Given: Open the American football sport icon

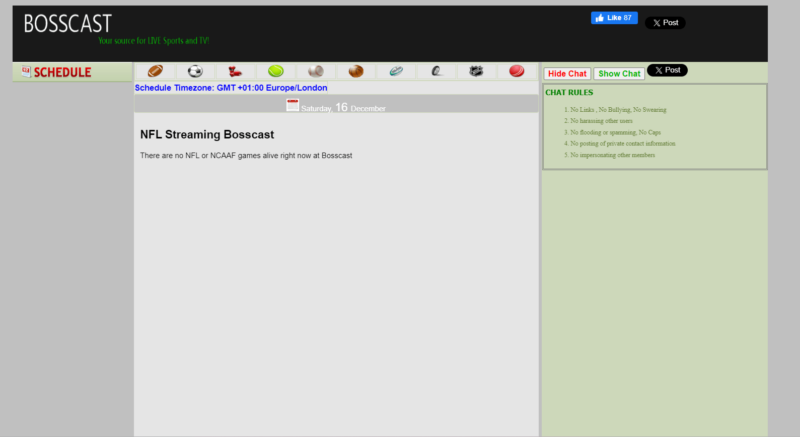Looking at the screenshot, I should (155, 71).
